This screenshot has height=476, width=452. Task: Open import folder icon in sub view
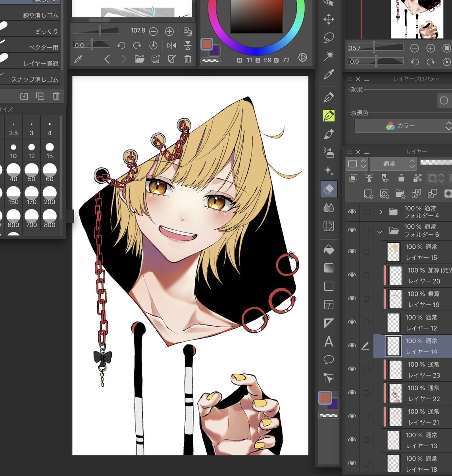[x=139, y=59]
